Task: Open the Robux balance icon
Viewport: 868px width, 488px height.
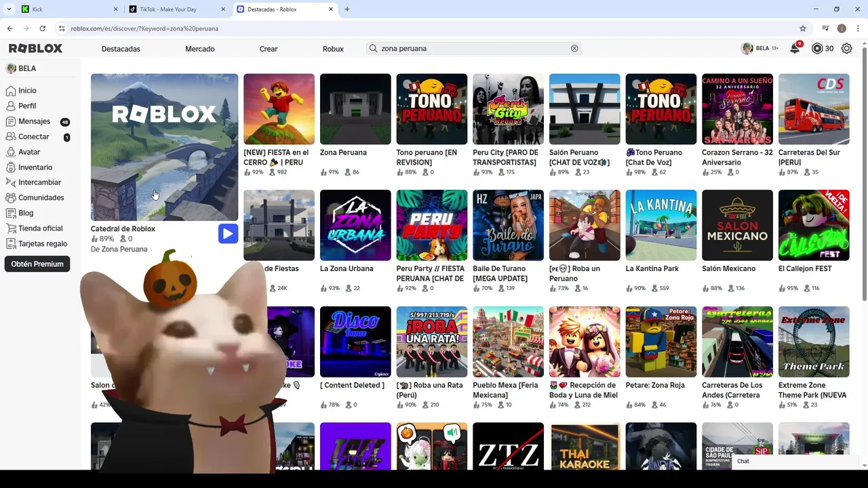Action: (817, 49)
